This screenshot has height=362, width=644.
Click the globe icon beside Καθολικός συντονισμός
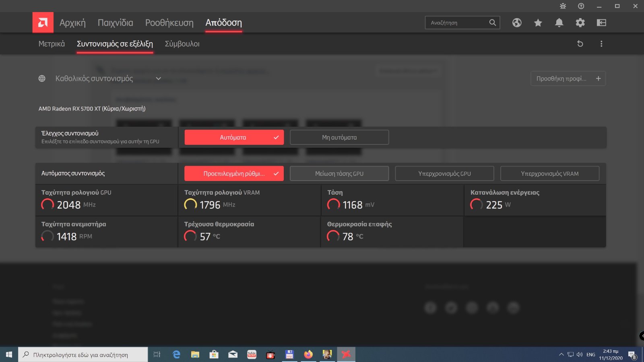point(42,78)
